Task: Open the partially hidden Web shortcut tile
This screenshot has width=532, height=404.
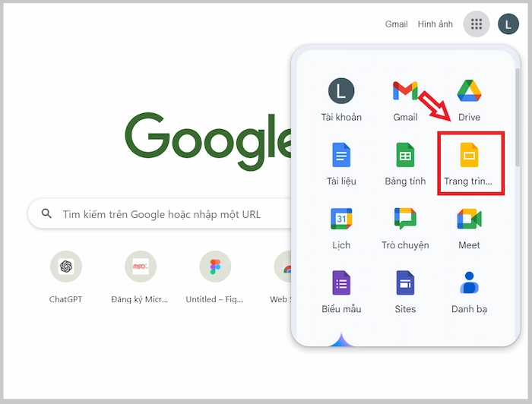Action: point(281,277)
